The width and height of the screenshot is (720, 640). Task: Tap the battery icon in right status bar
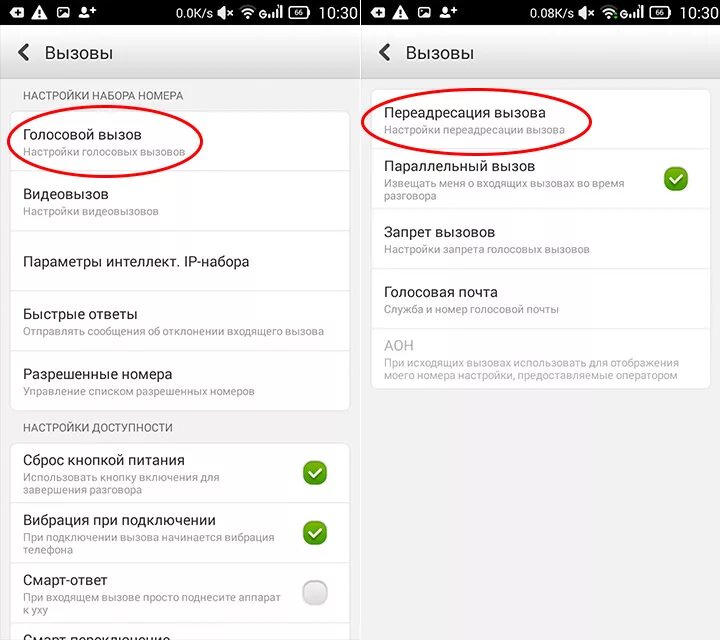(x=659, y=12)
